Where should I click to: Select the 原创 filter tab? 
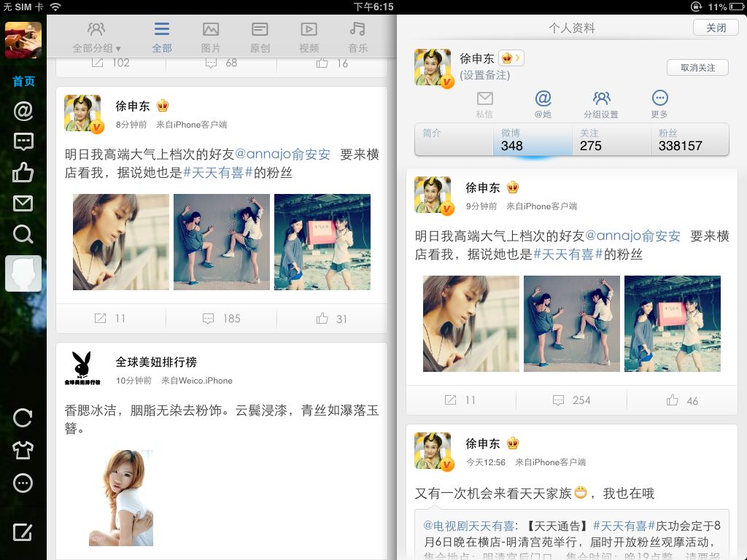tap(260, 38)
